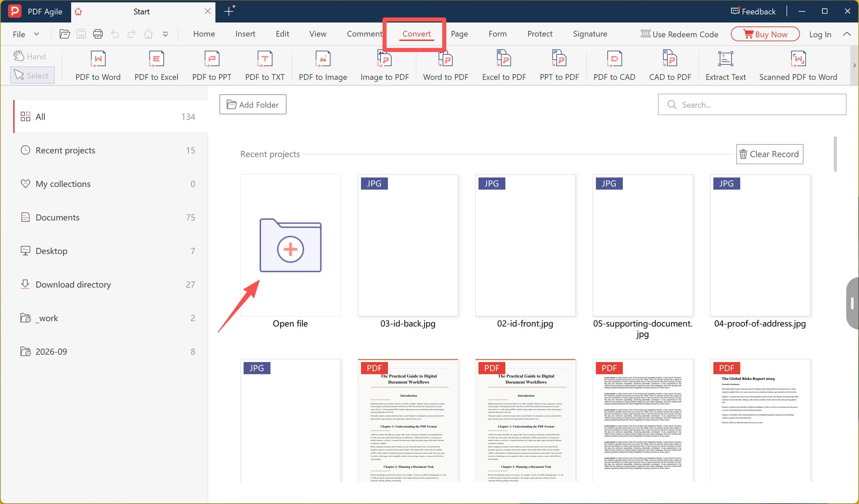Screen dimensions: 859x504
Task: Select CAD to PDF converter
Action: (x=670, y=66)
